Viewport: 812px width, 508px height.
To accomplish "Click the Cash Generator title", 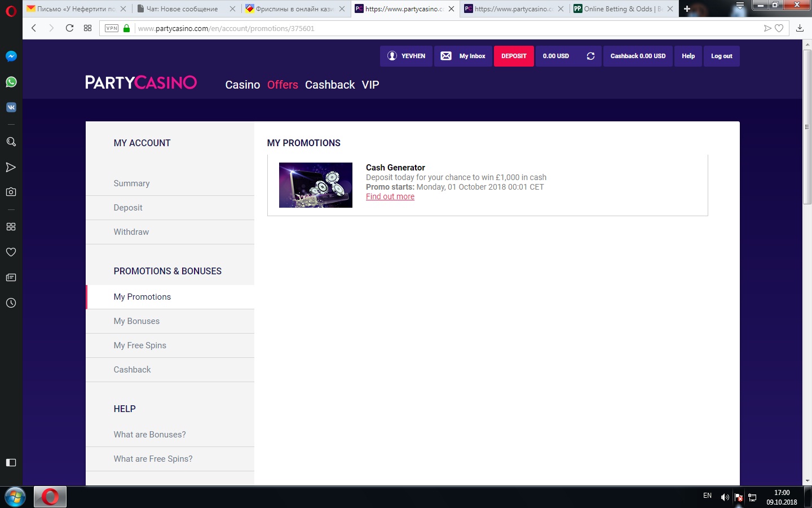I will (395, 168).
